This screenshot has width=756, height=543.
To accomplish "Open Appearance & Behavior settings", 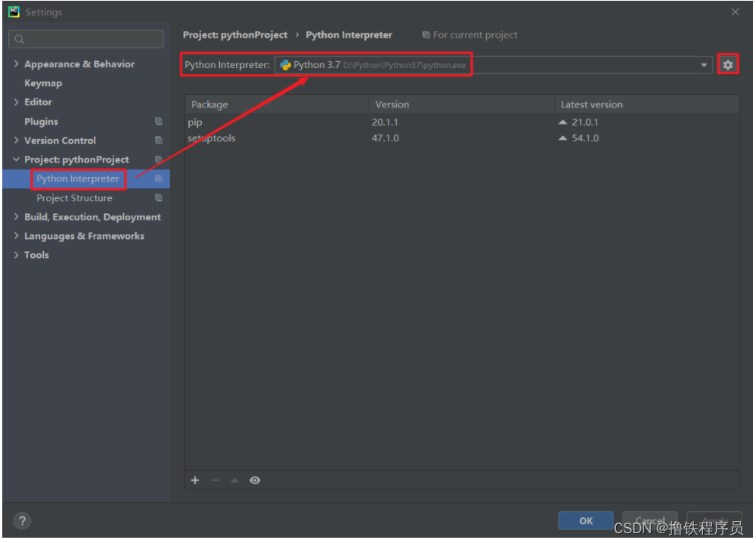I will point(79,64).
